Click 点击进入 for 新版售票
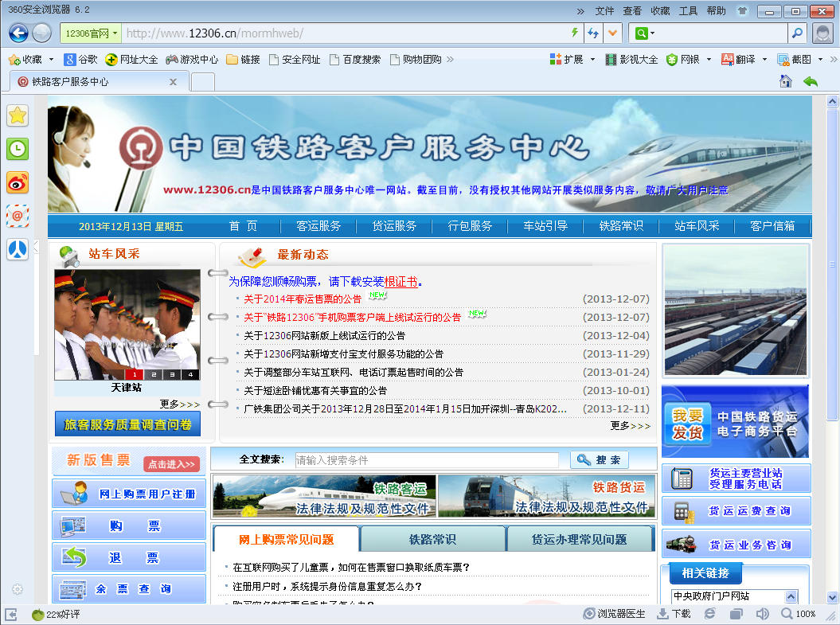Screen dimensions: 840x625 pyautogui.click(x=171, y=464)
